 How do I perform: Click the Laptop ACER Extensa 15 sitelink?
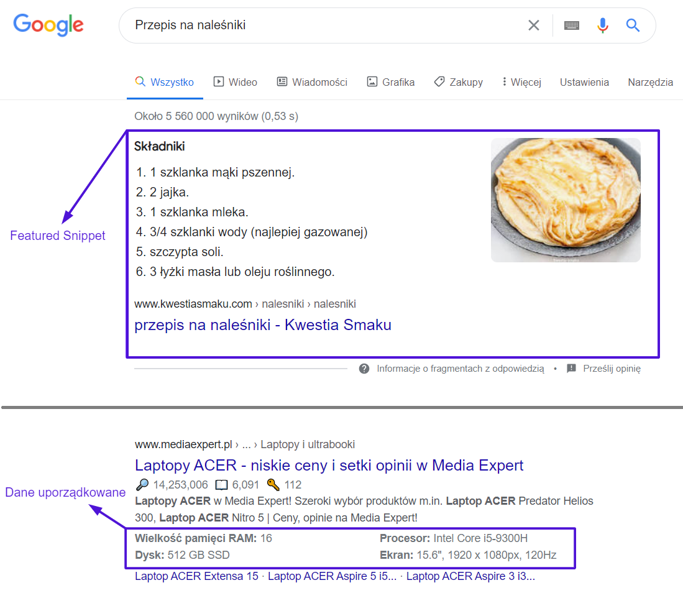[x=196, y=576]
